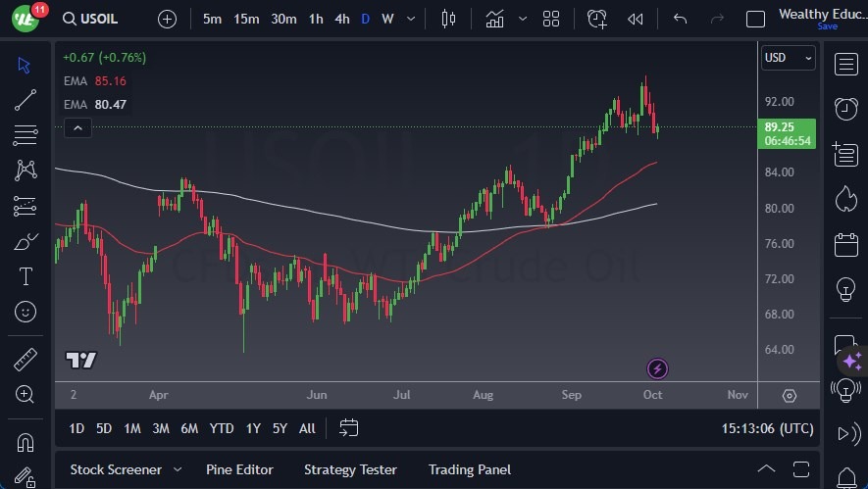This screenshot has height=489, width=868.
Task: Select the D daily timeframe
Action: [366, 19]
